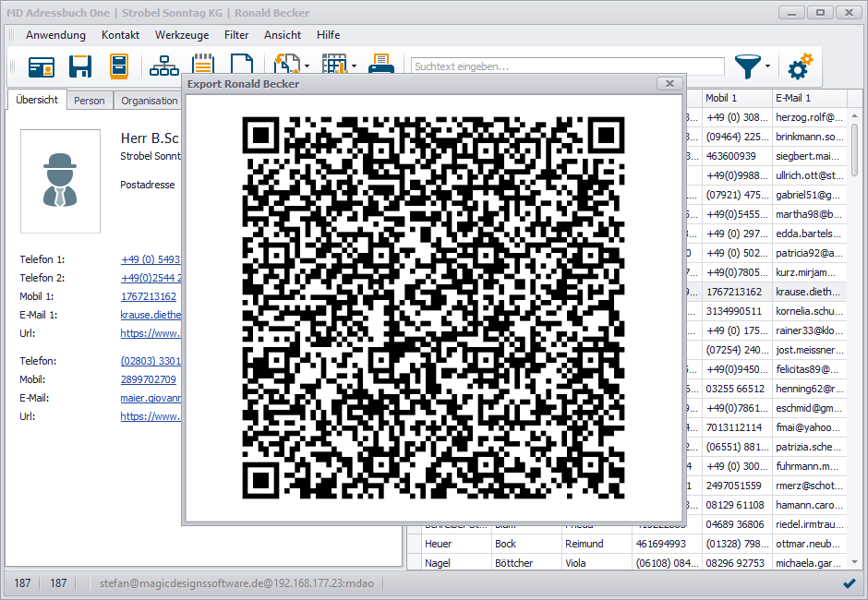
Task: Open settings with the gears icon
Action: pos(800,66)
